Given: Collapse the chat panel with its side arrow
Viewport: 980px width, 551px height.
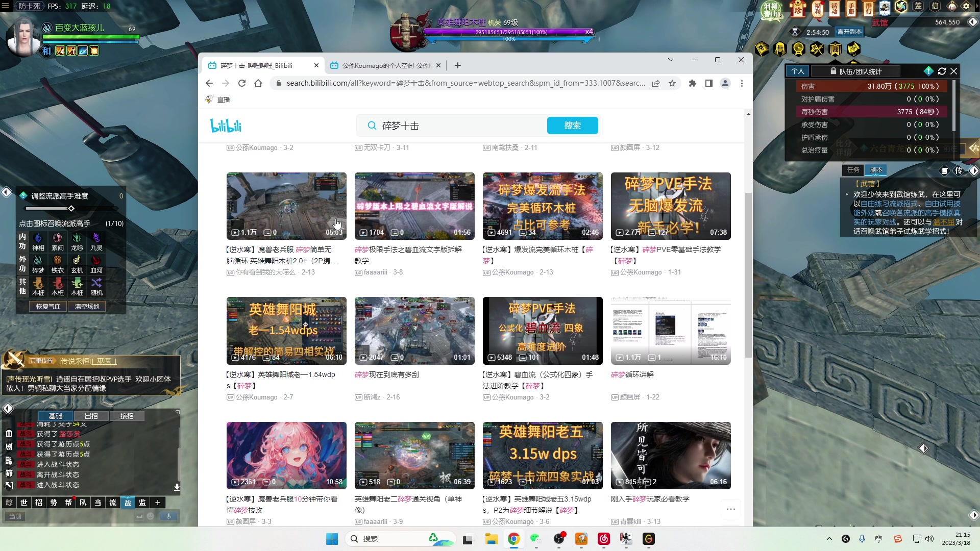Looking at the screenshot, I should (8, 408).
